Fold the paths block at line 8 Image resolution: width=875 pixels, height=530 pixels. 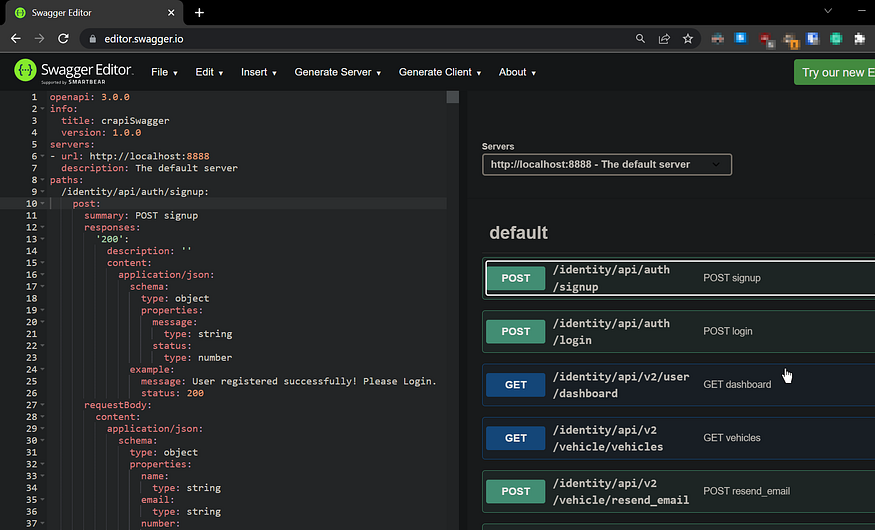tap(42, 180)
